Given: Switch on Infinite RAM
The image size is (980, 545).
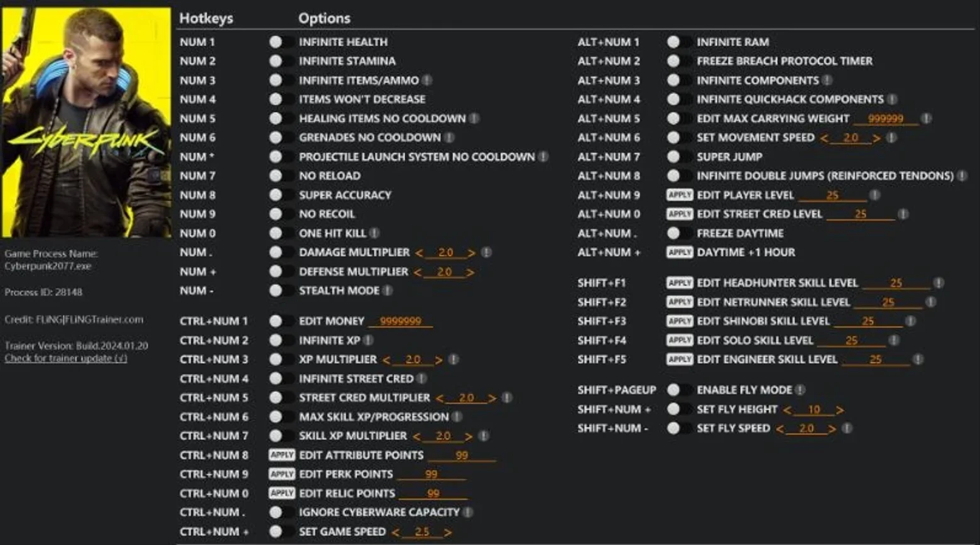Looking at the screenshot, I should 678,42.
